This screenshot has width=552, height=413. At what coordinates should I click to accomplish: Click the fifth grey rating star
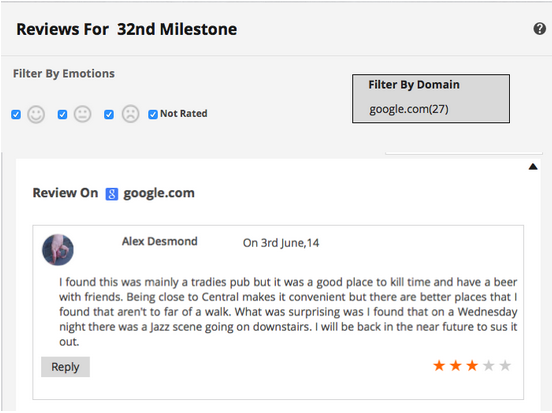(505, 365)
